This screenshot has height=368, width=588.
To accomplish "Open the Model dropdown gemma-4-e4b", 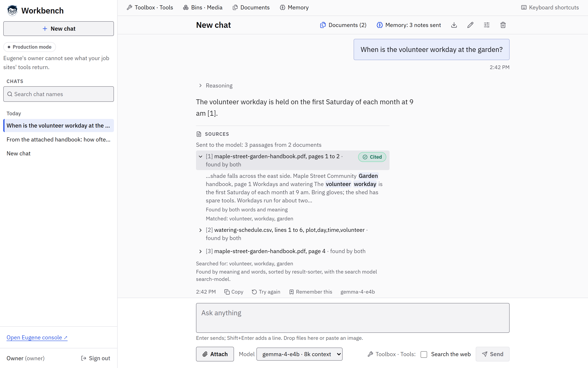I will (299, 354).
